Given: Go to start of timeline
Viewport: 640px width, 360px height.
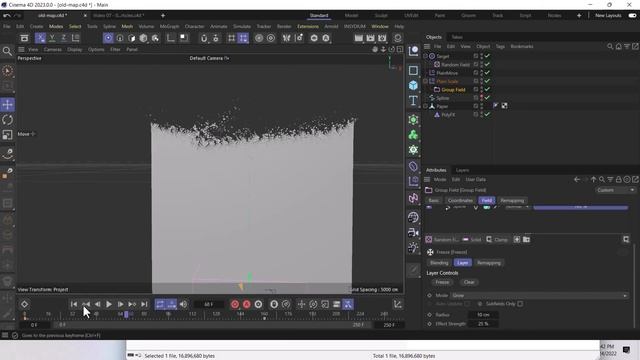Looking at the screenshot, I should click(x=74, y=304).
